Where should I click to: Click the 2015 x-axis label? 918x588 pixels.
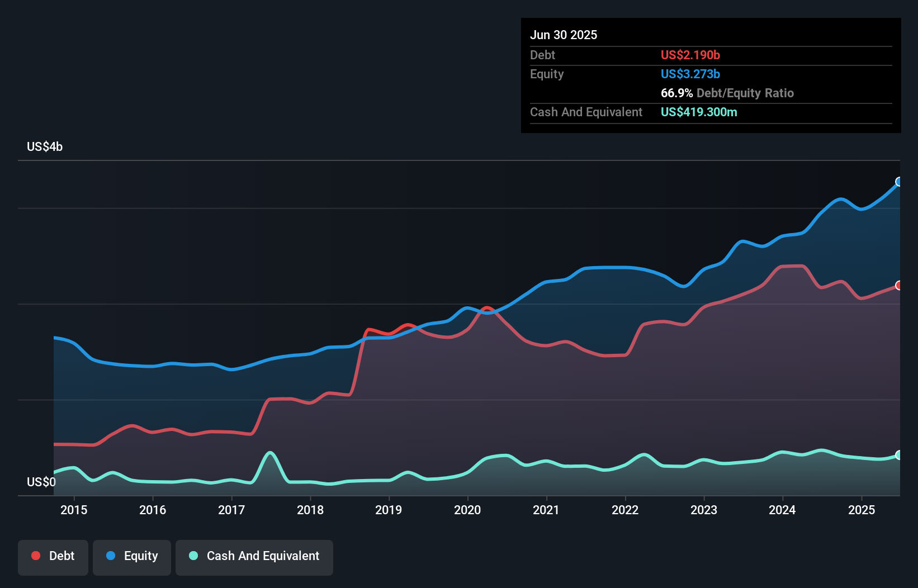pos(74,510)
